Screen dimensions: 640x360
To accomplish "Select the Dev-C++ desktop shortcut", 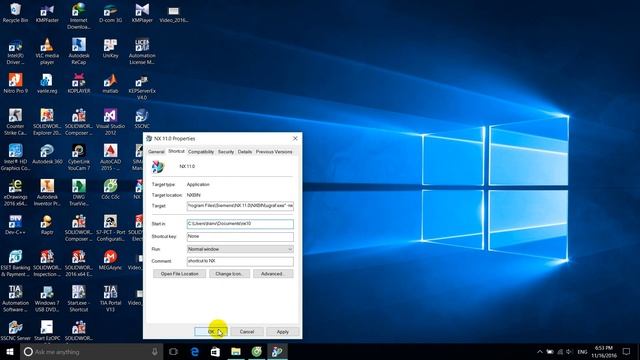I will (x=16, y=224).
